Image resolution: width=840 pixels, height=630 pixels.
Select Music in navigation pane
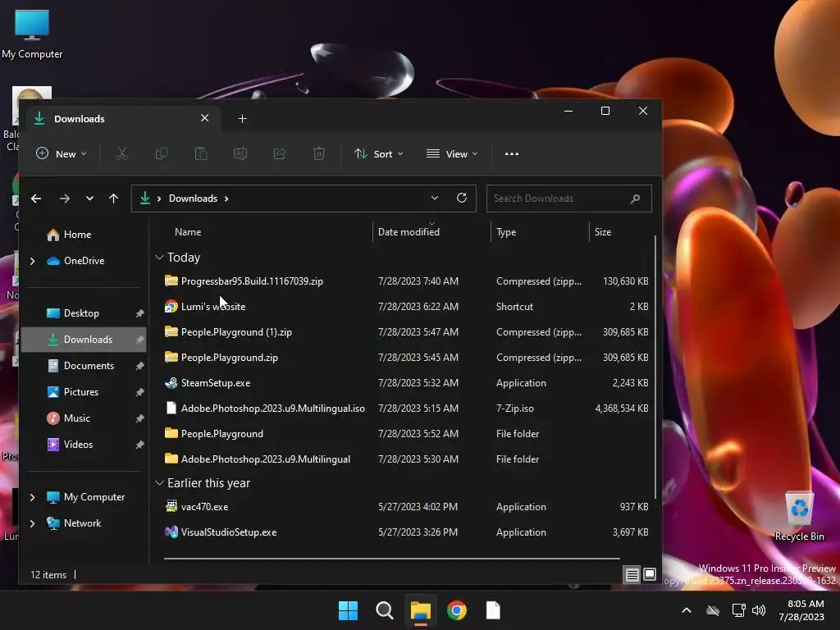[x=84, y=418]
